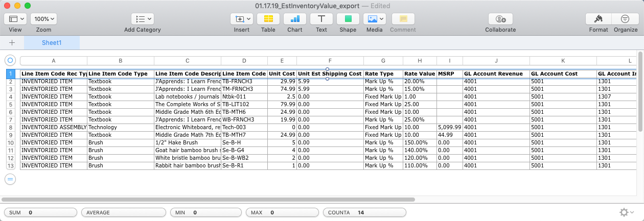The height and width of the screenshot is (221, 644).
Task: Open the Add Category dropdown
Action: click(x=143, y=19)
